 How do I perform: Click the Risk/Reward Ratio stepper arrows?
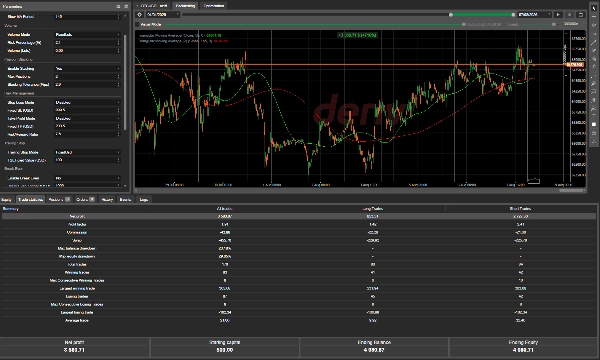click(x=118, y=134)
